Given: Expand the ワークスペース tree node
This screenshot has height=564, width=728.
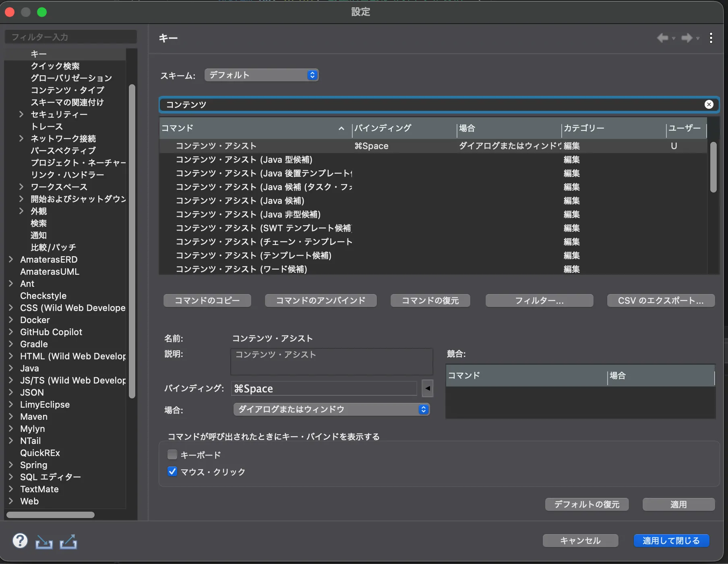Looking at the screenshot, I should [x=21, y=187].
